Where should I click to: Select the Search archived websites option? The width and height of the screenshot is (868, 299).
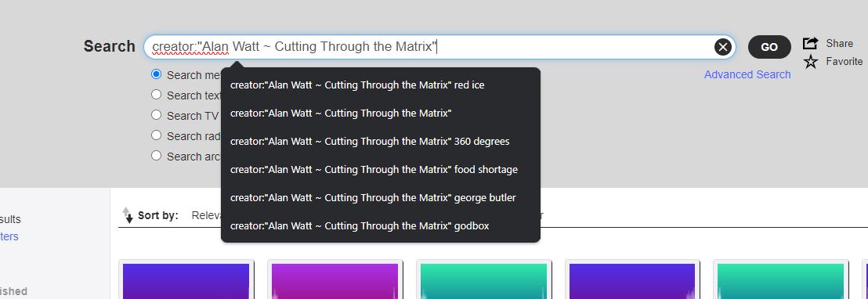[156, 156]
